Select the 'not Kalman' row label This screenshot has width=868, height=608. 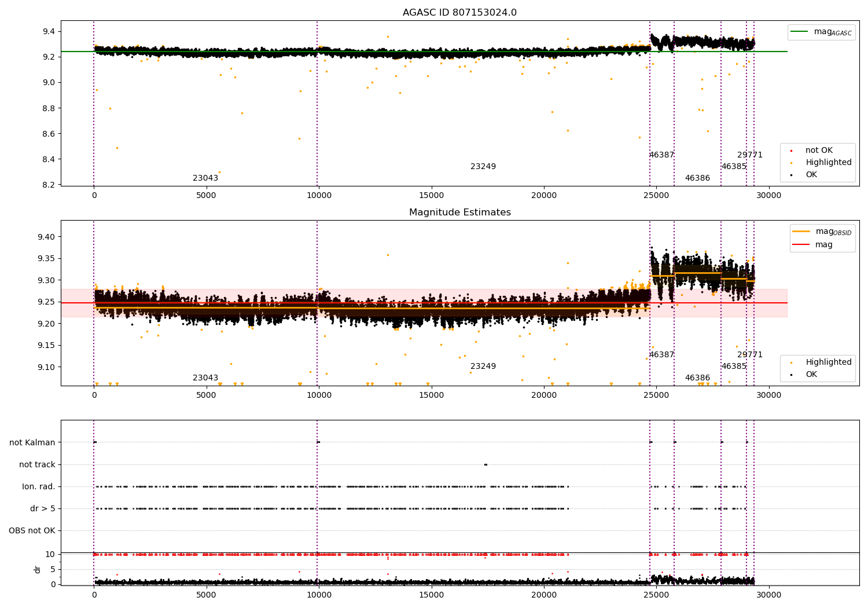32,443
